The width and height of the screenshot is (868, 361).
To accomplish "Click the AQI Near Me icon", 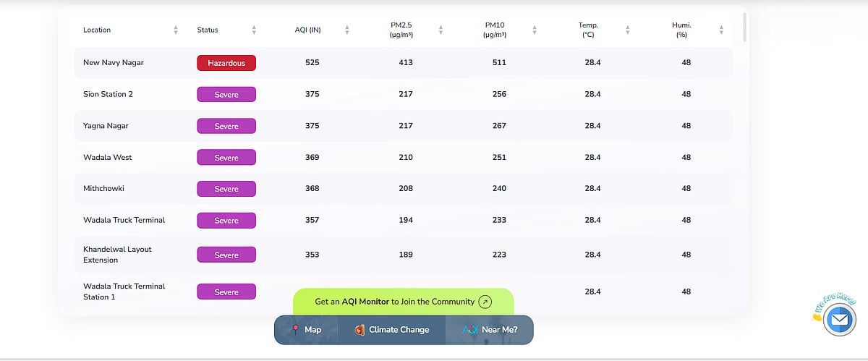I will coord(470,329).
